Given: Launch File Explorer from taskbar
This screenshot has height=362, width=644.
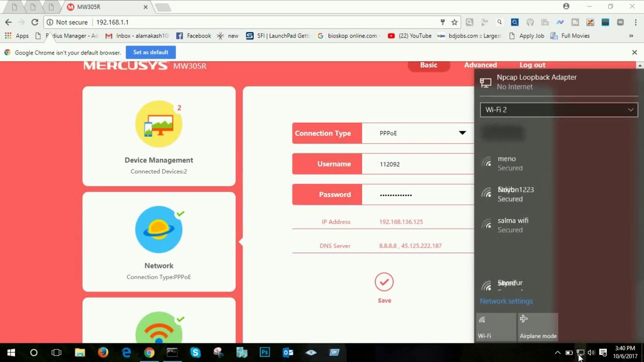Looking at the screenshot, I should point(80,352).
